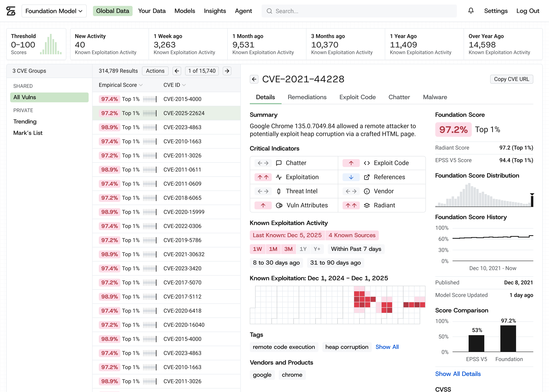Toggle the 1W time range filter
Viewport: 549px width, 392px height.
pyautogui.click(x=257, y=249)
